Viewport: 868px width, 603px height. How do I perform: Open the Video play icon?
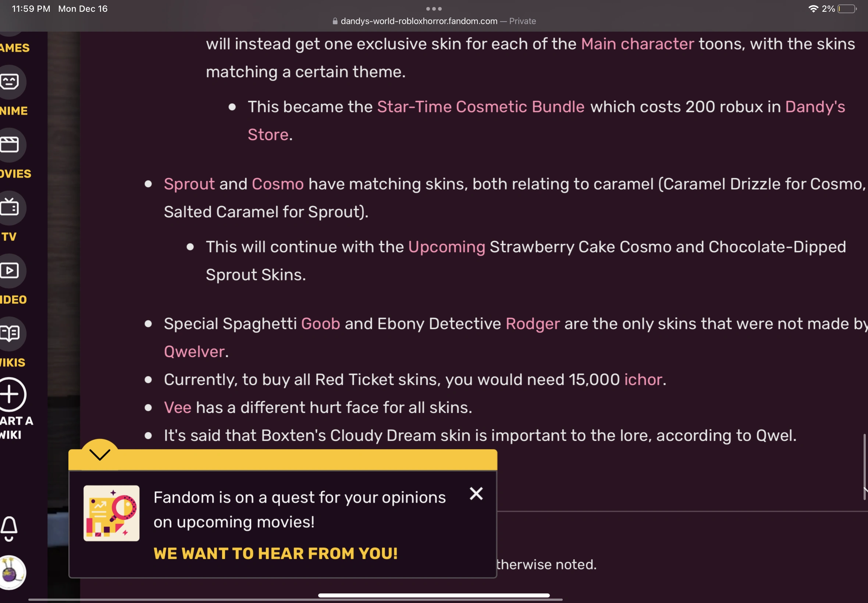click(x=10, y=271)
